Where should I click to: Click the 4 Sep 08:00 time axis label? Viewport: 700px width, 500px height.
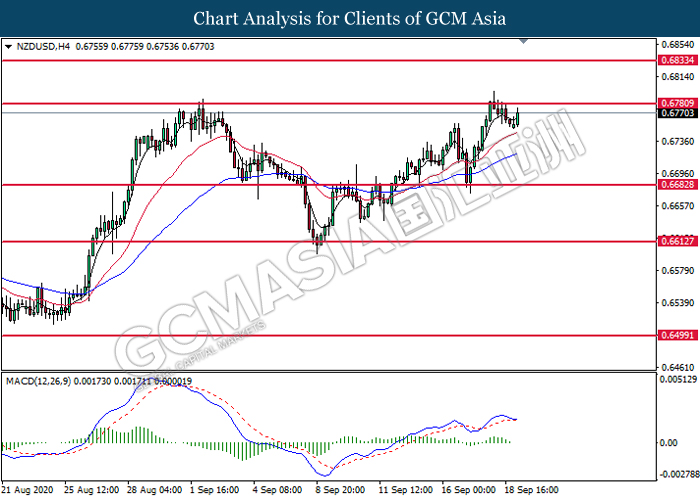point(278,490)
